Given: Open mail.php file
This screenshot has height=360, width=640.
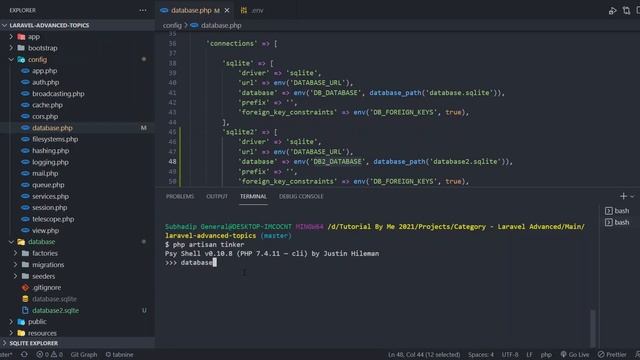Looking at the screenshot, I should click(45, 173).
